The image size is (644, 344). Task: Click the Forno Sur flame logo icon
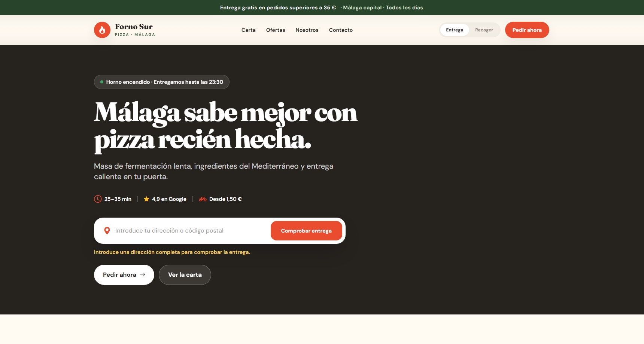pos(102,30)
